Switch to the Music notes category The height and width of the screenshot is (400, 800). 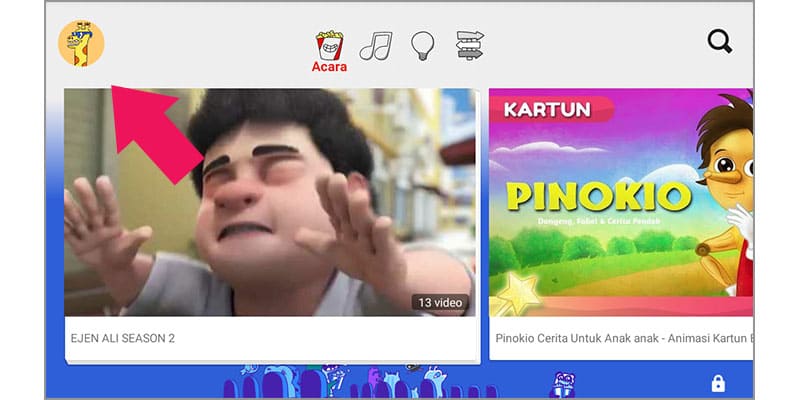(x=376, y=46)
